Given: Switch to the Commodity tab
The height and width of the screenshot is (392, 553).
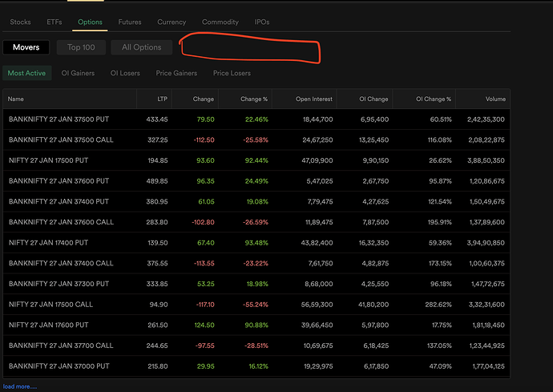Looking at the screenshot, I should tap(220, 22).
